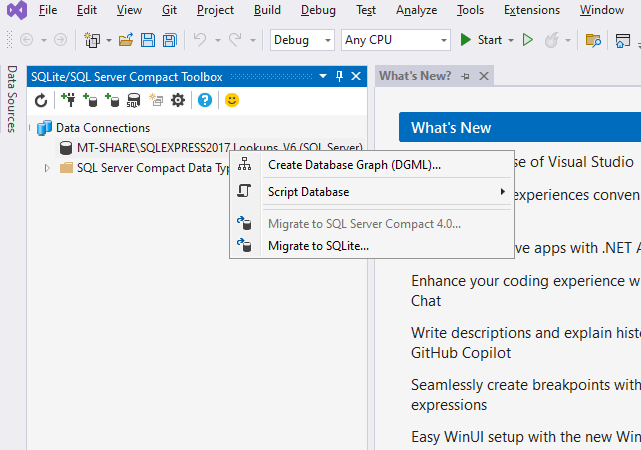Click the What's New blue header
Screen dimensions: 641x450
520,128
